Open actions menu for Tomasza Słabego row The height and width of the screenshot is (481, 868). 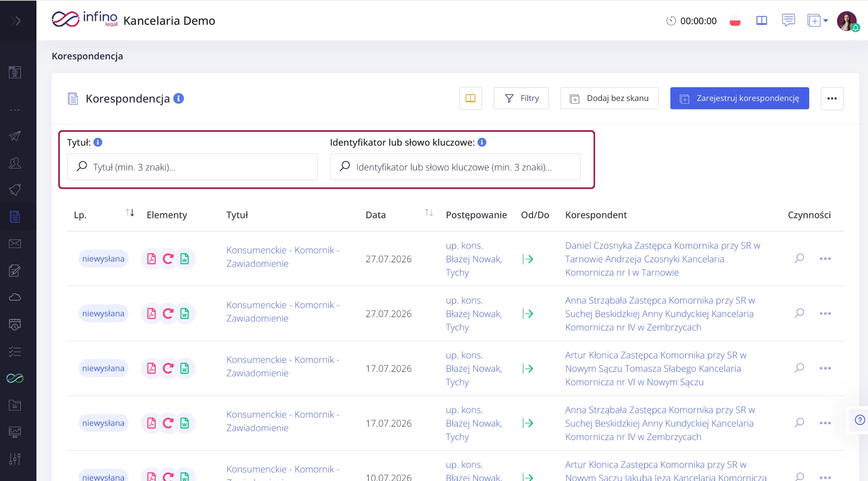825,368
